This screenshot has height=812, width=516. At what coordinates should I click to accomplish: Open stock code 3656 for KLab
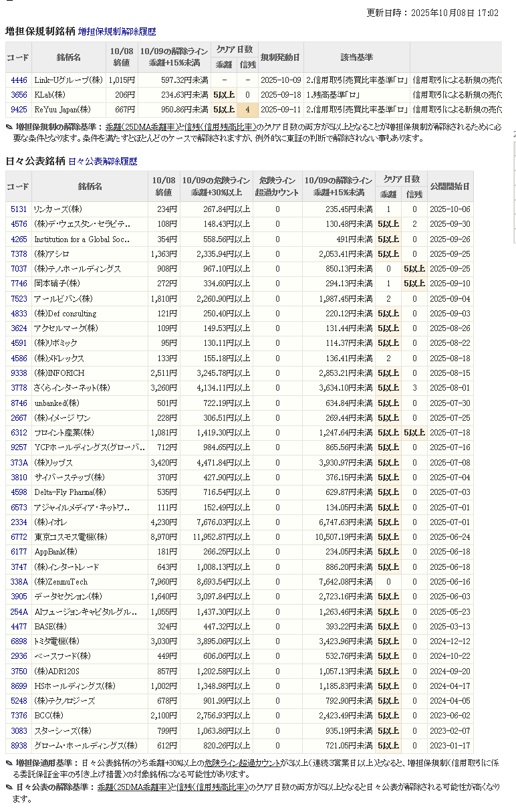click(19, 95)
